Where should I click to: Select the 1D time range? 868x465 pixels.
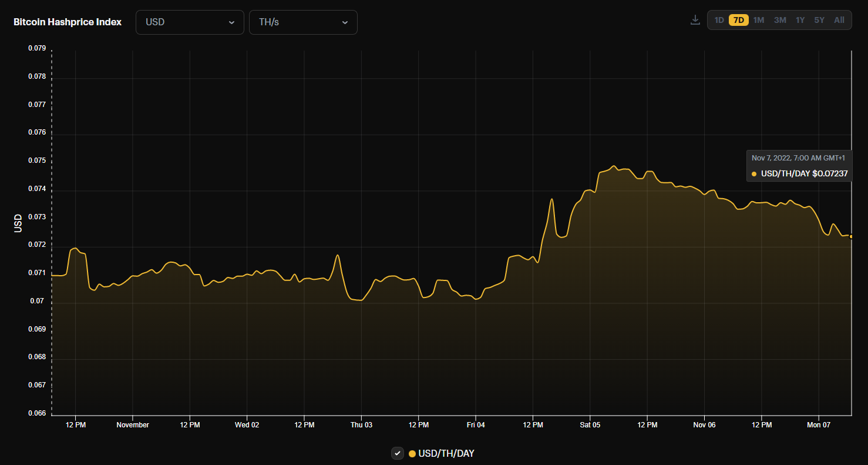click(x=719, y=20)
